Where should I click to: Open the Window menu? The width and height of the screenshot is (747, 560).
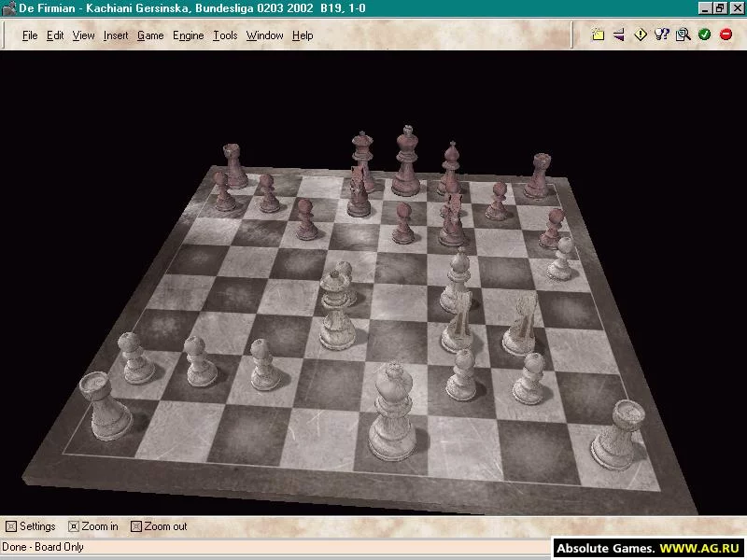point(264,35)
